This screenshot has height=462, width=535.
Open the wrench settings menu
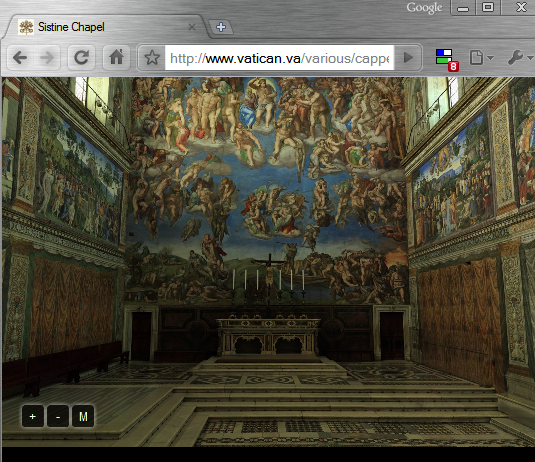pyautogui.click(x=520, y=58)
